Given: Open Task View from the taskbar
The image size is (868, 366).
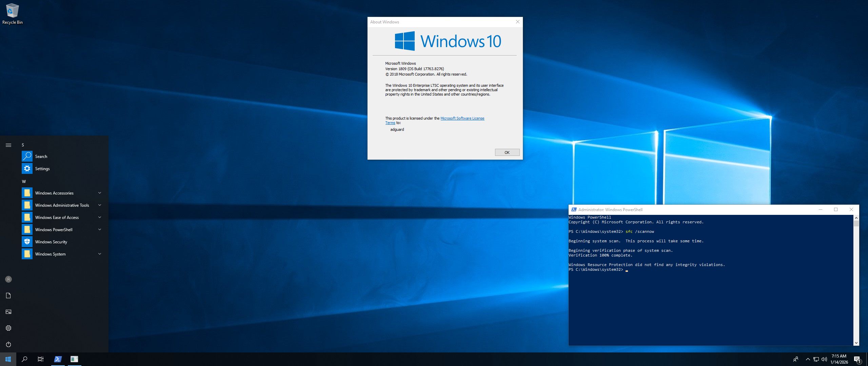Looking at the screenshot, I should 41,359.
